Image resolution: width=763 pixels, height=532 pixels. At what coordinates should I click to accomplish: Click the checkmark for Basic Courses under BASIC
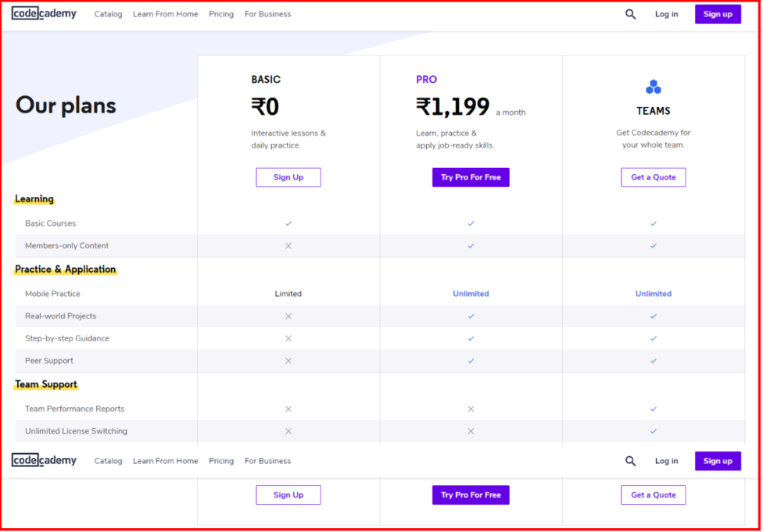pos(288,223)
